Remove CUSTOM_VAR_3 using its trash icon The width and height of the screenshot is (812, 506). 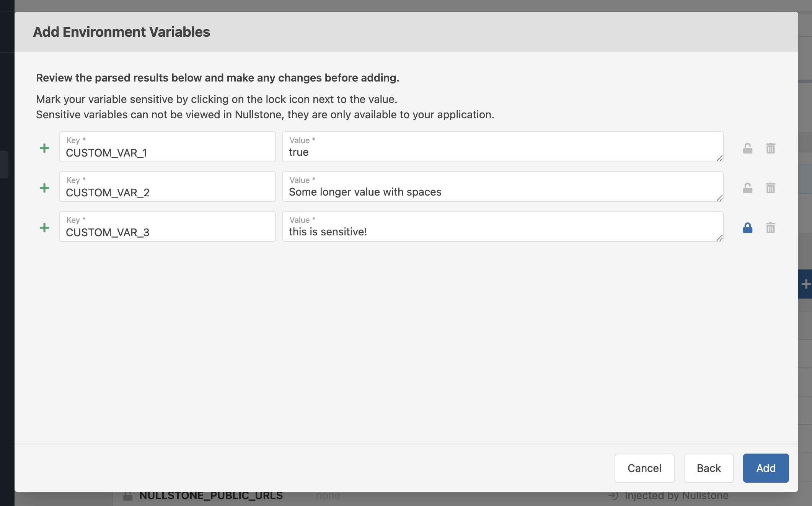(770, 228)
